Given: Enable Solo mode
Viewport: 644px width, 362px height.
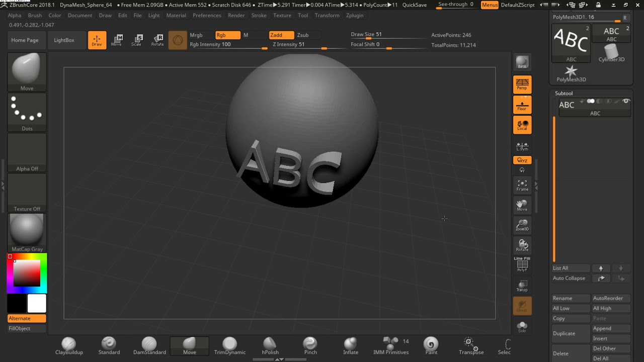Looking at the screenshot, I should (522, 327).
